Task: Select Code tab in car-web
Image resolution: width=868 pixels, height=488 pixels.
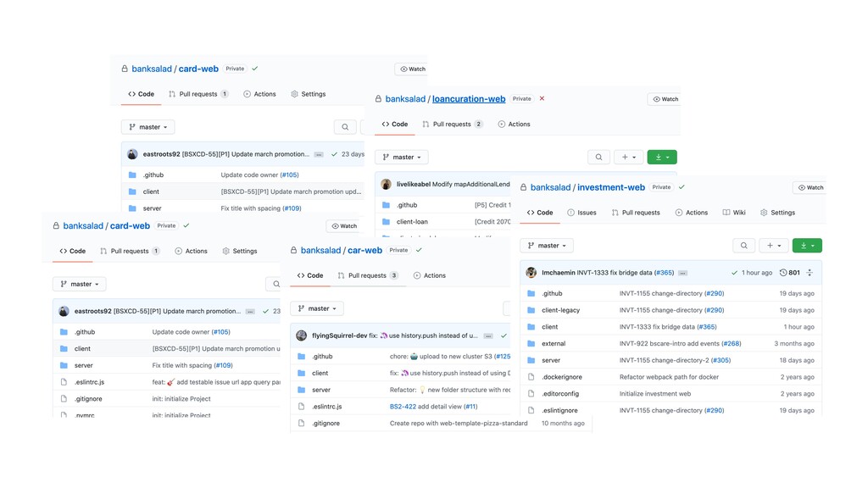Action: click(310, 275)
